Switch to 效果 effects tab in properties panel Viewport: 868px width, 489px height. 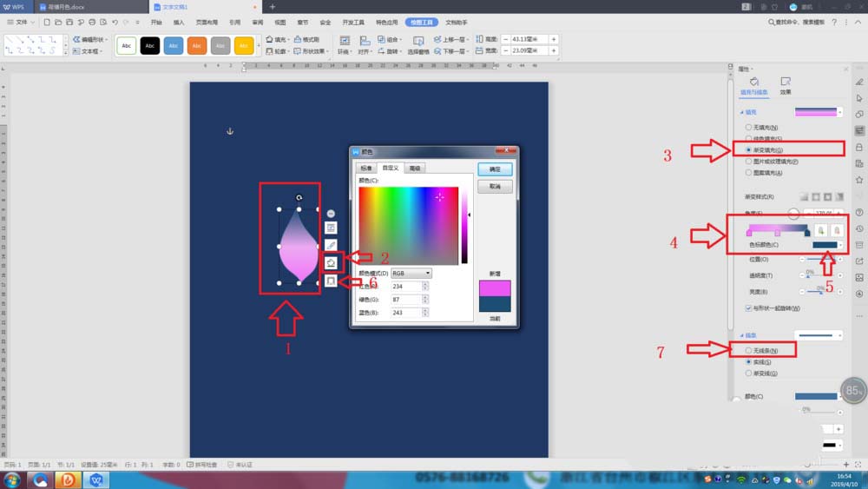(x=786, y=86)
